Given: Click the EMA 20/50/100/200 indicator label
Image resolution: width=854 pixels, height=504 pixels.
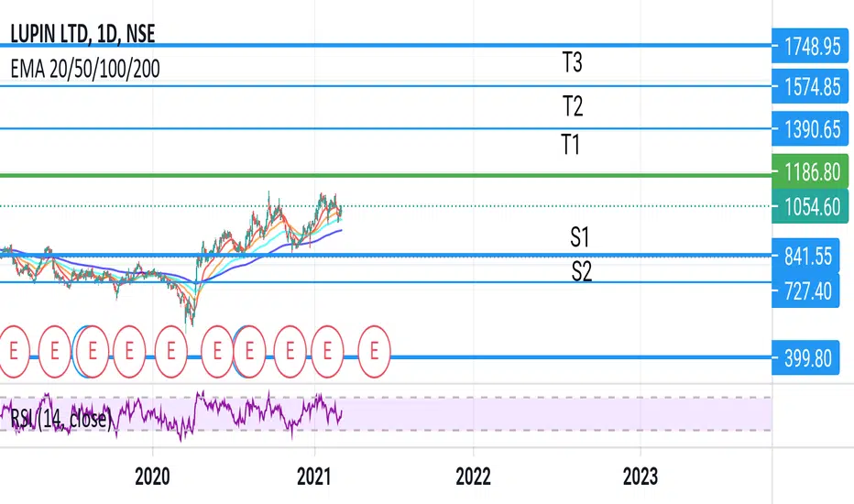Looking at the screenshot, I should 85,70.
